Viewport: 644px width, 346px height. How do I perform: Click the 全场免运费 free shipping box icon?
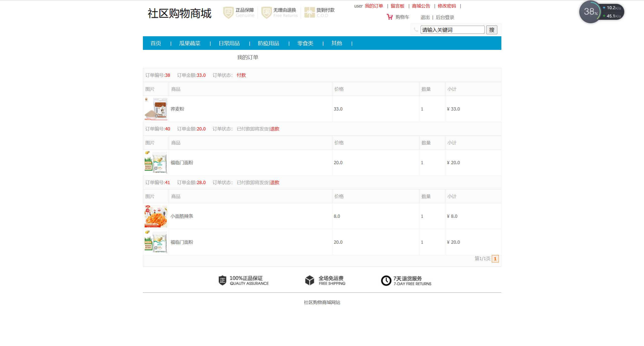coord(309,281)
